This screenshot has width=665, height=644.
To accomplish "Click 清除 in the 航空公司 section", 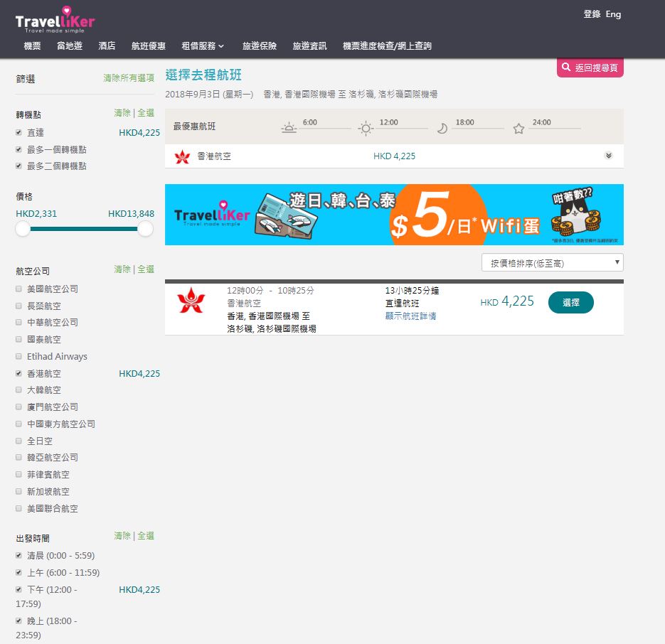I will pos(122,269).
